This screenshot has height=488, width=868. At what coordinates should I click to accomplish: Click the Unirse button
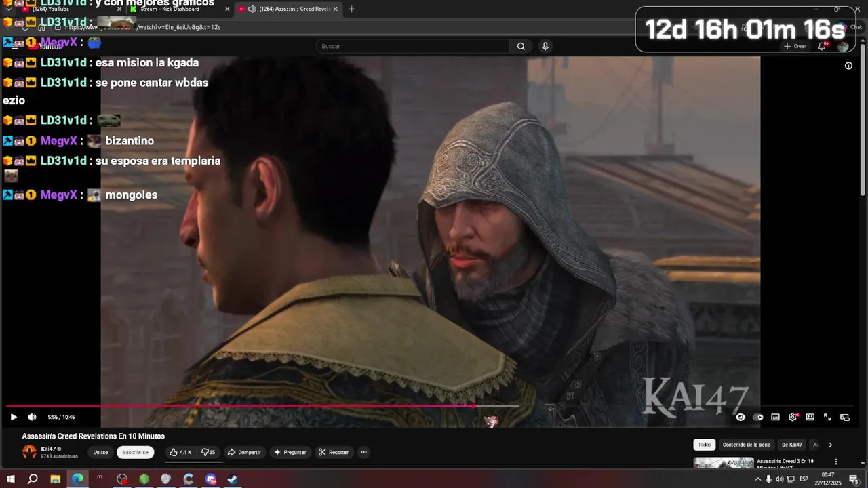pyautogui.click(x=100, y=452)
